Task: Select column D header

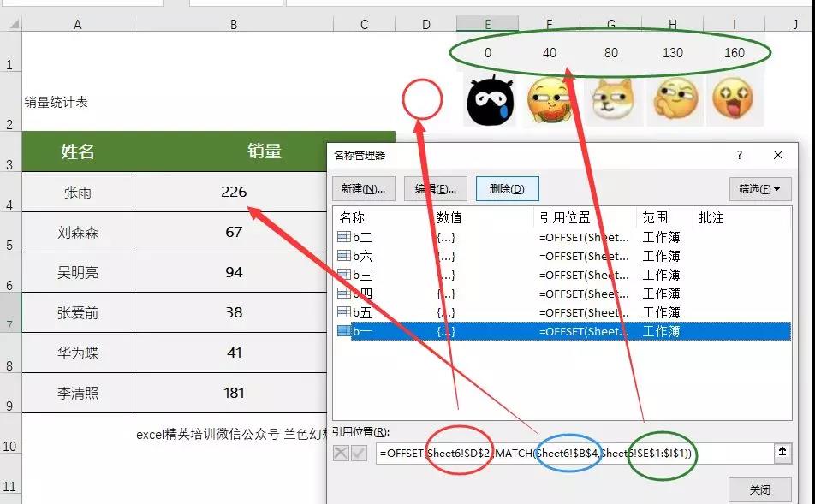Action: click(426, 24)
